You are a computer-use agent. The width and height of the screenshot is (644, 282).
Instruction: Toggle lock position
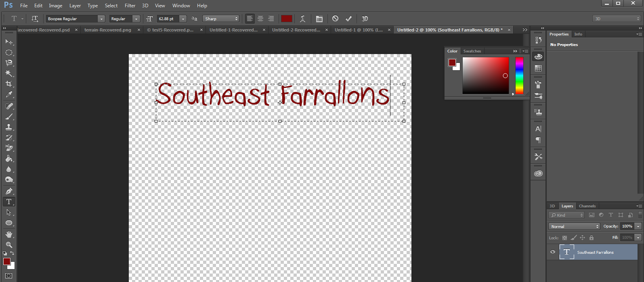(x=582, y=238)
